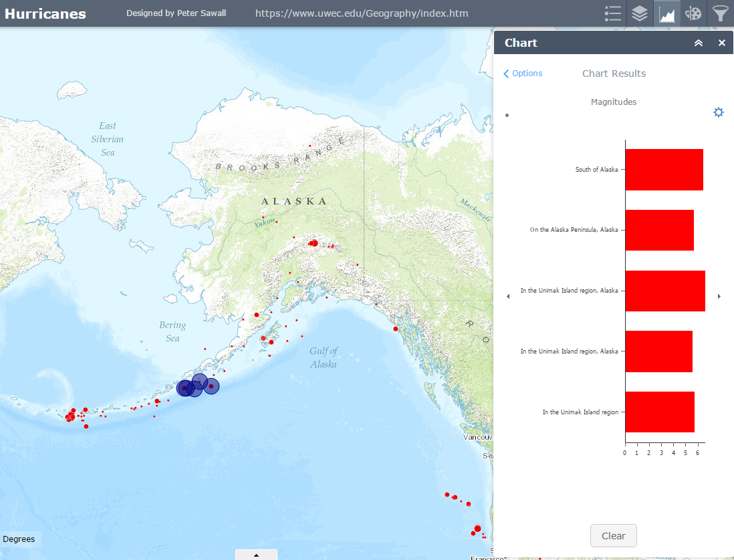734x560 pixels.
Task: Switch to the Chart Results view
Action: (x=613, y=74)
